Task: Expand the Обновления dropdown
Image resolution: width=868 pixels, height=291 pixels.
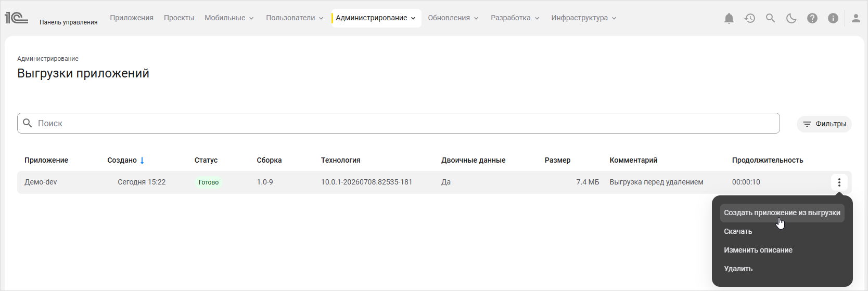Action: pyautogui.click(x=453, y=18)
